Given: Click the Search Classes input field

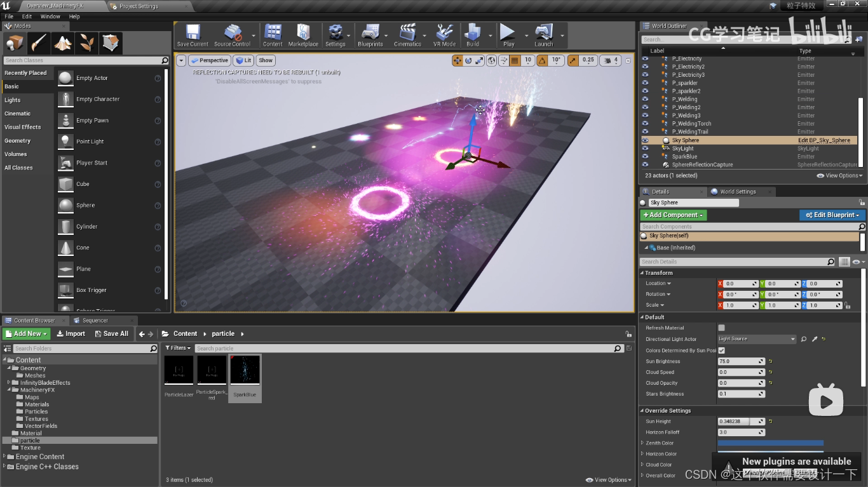Looking at the screenshot, I should [x=86, y=60].
